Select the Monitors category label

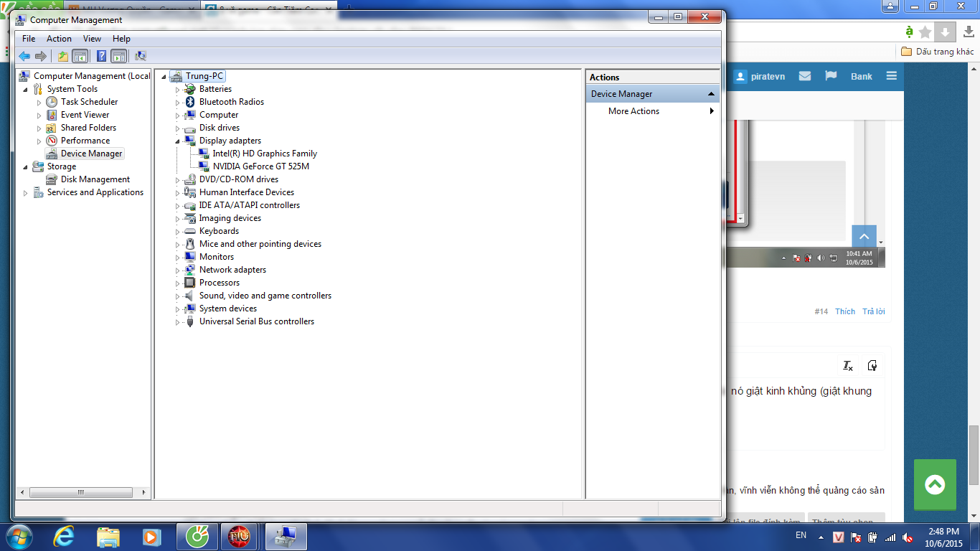coord(217,257)
